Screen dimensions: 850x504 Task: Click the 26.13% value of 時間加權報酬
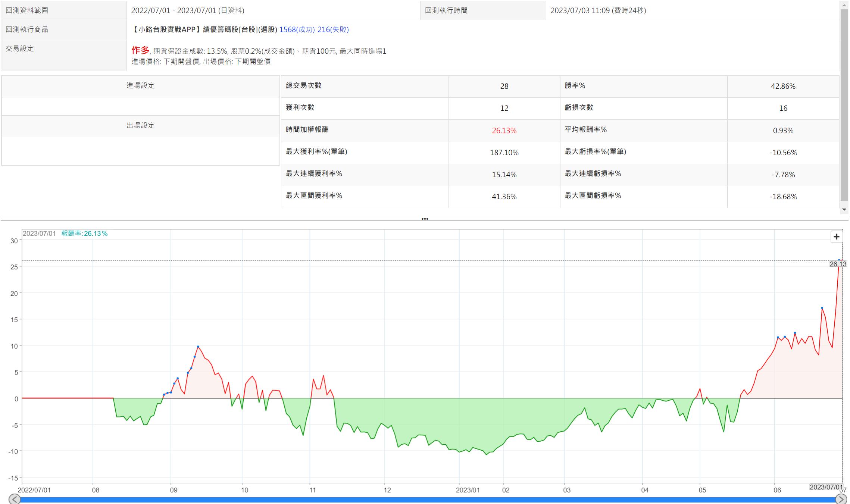504,131
